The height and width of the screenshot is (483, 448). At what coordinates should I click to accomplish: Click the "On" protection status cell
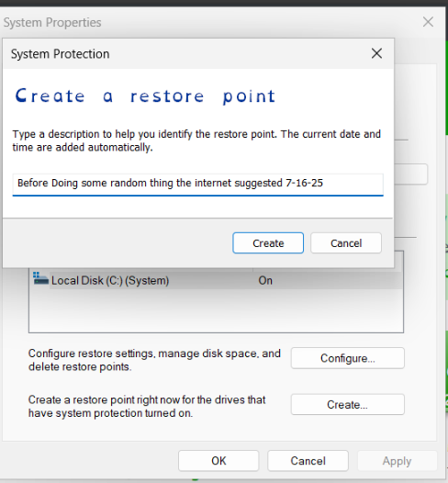point(265,281)
